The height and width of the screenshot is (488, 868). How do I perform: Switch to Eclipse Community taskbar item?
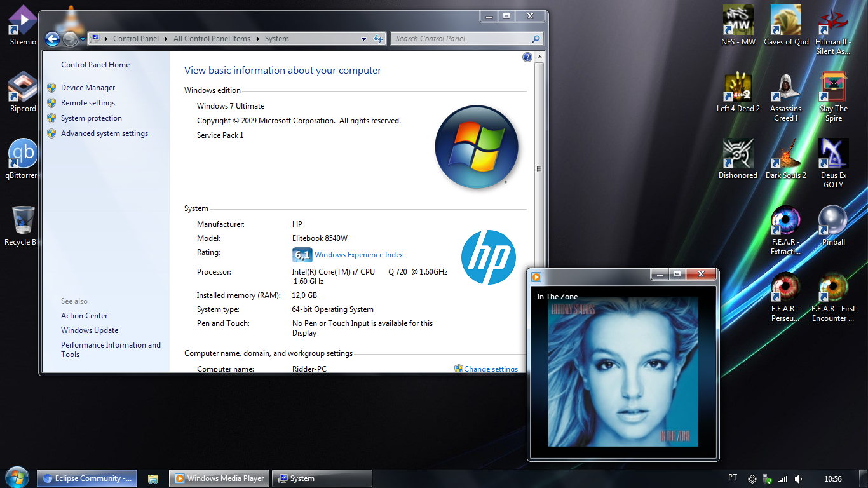[x=87, y=478]
